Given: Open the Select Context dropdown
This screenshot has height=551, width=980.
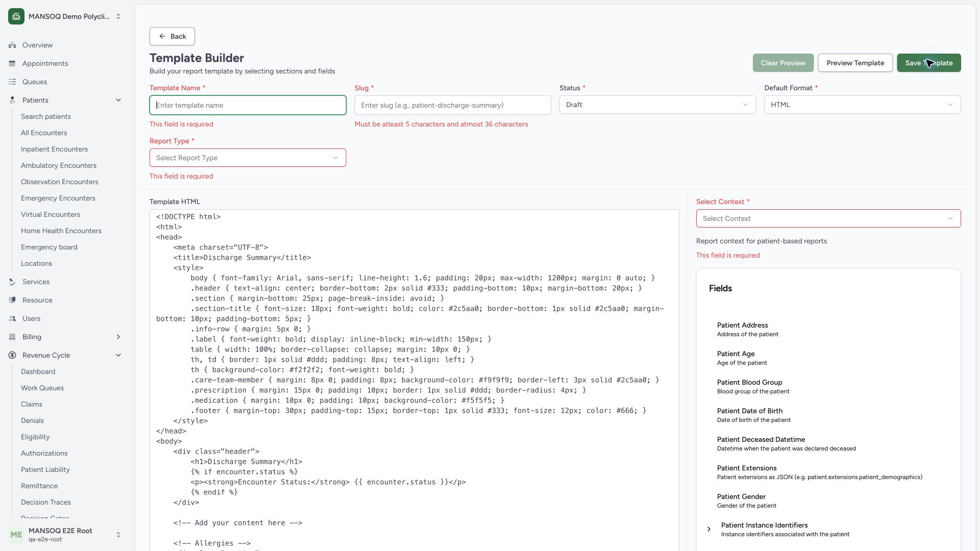Looking at the screenshot, I should (x=828, y=218).
